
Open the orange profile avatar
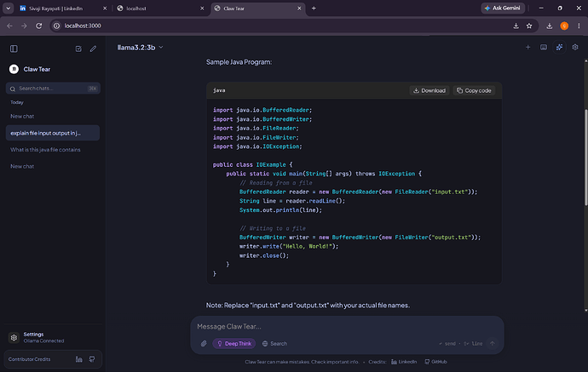(x=564, y=26)
